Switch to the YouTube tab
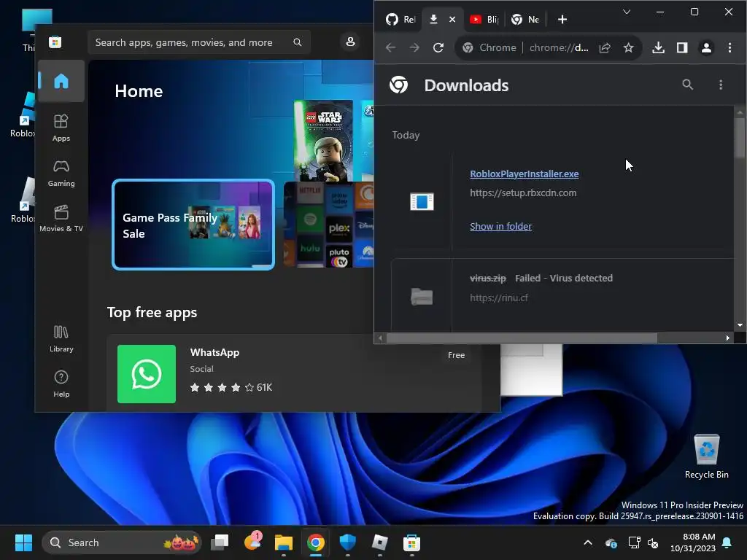The image size is (747, 560). click(484, 20)
